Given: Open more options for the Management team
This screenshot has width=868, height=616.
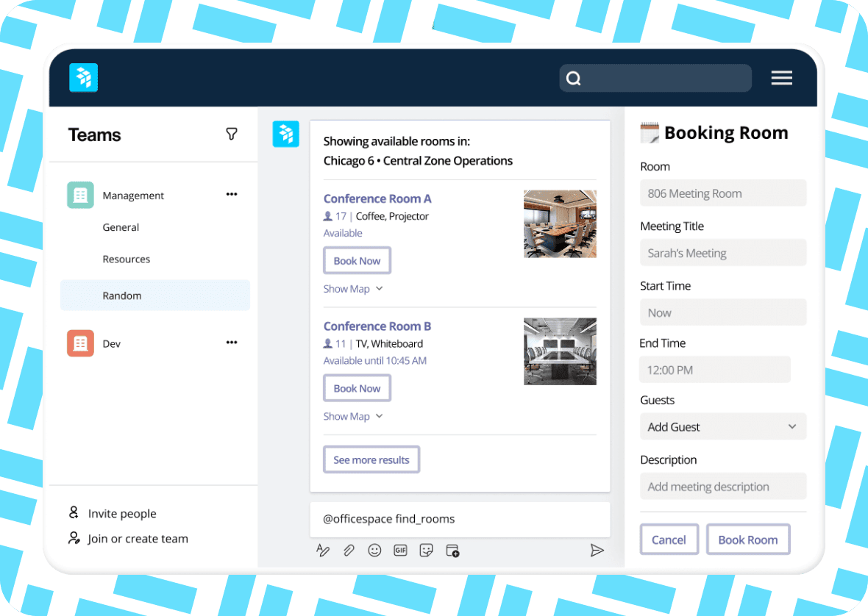Looking at the screenshot, I should [x=231, y=194].
